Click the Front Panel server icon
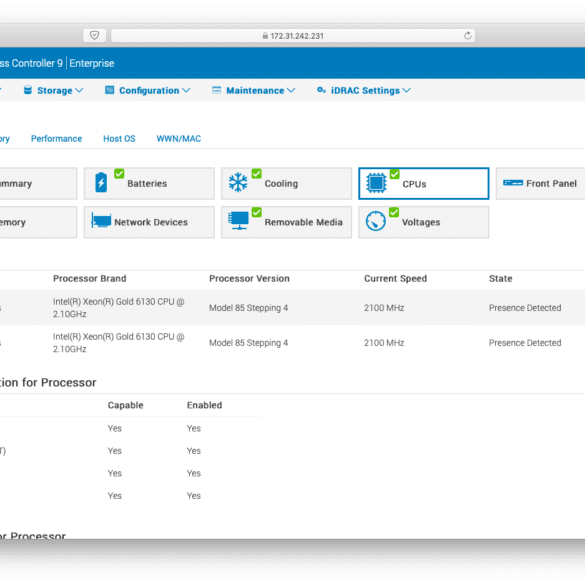This screenshot has width=585, height=585. pos(513,183)
